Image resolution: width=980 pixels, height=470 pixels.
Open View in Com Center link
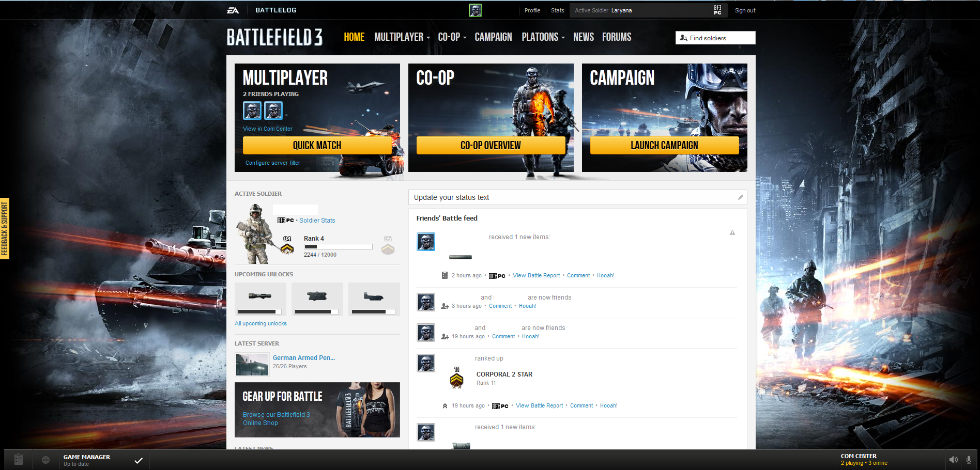click(x=268, y=129)
